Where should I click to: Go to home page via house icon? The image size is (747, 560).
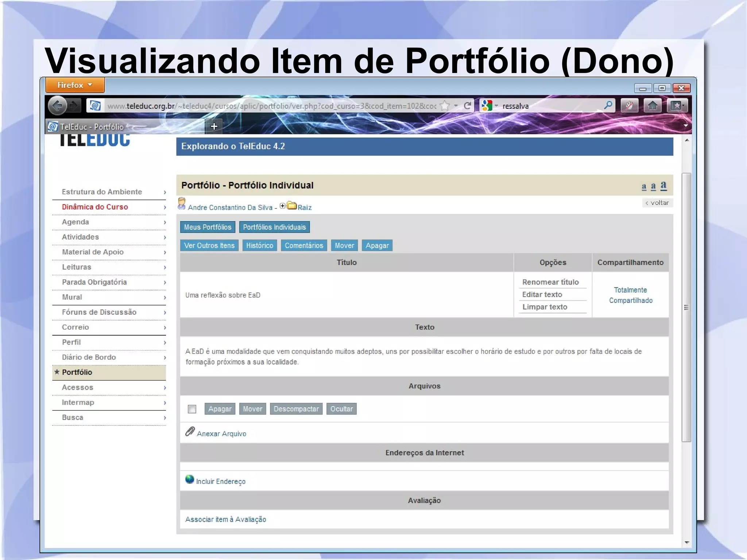[653, 106]
